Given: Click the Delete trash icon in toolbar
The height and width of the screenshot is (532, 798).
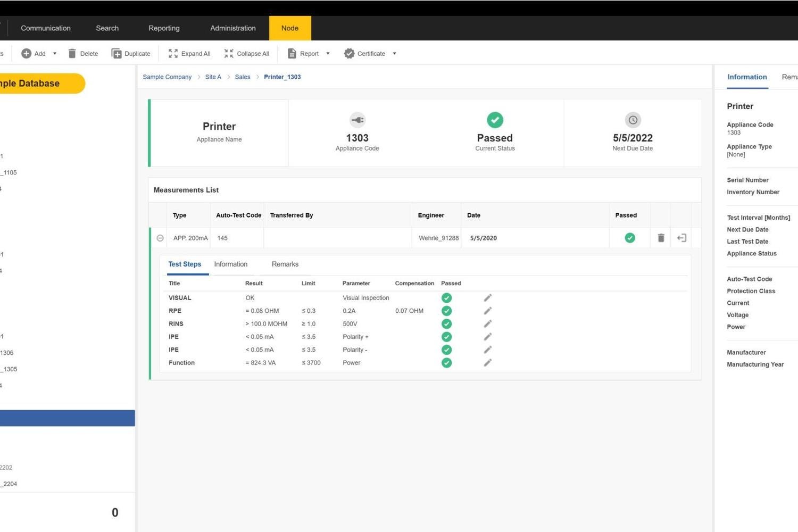Looking at the screenshot, I should click(x=72, y=54).
